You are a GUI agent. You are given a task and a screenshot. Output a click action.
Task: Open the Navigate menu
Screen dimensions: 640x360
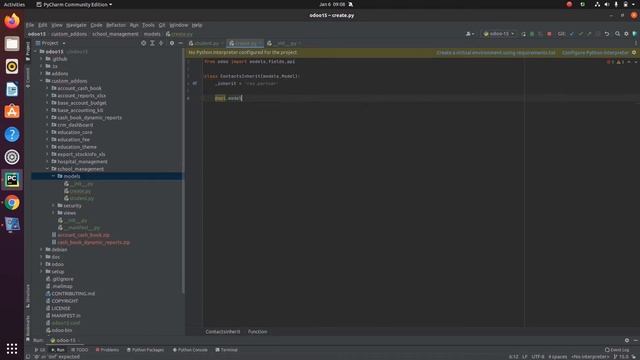76,25
